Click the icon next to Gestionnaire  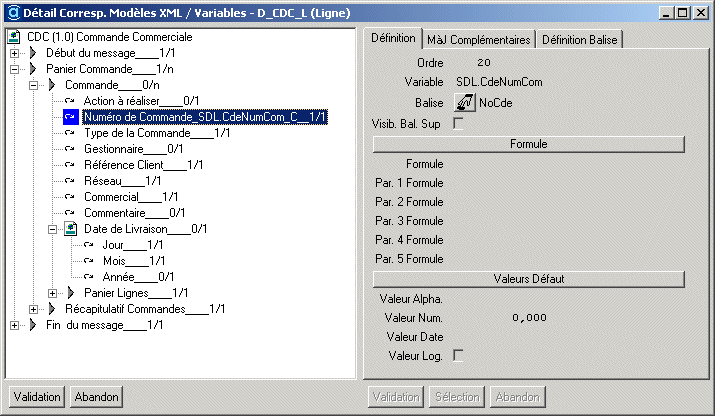point(70,149)
